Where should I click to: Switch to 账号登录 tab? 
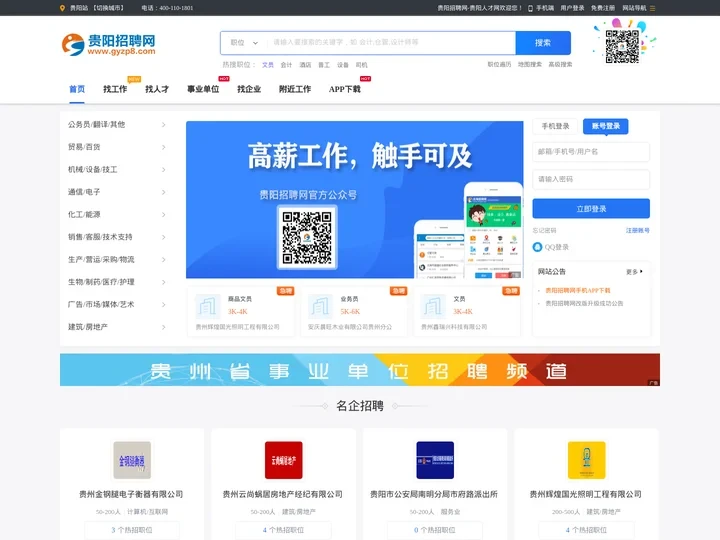pos(606,126)
